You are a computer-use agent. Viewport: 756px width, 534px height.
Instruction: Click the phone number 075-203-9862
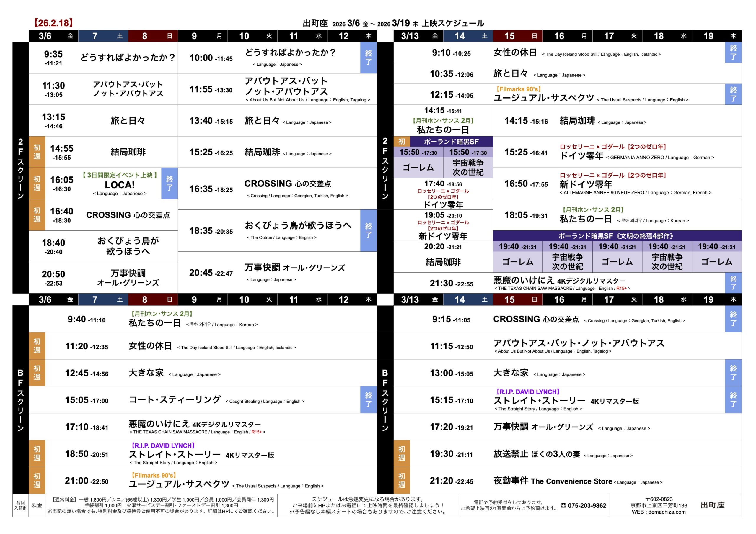[x=587, y=505]
